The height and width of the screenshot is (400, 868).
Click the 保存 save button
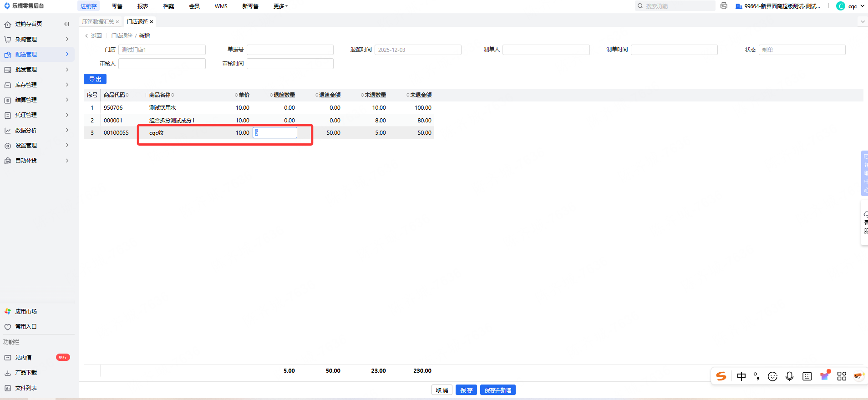[466, 390]
